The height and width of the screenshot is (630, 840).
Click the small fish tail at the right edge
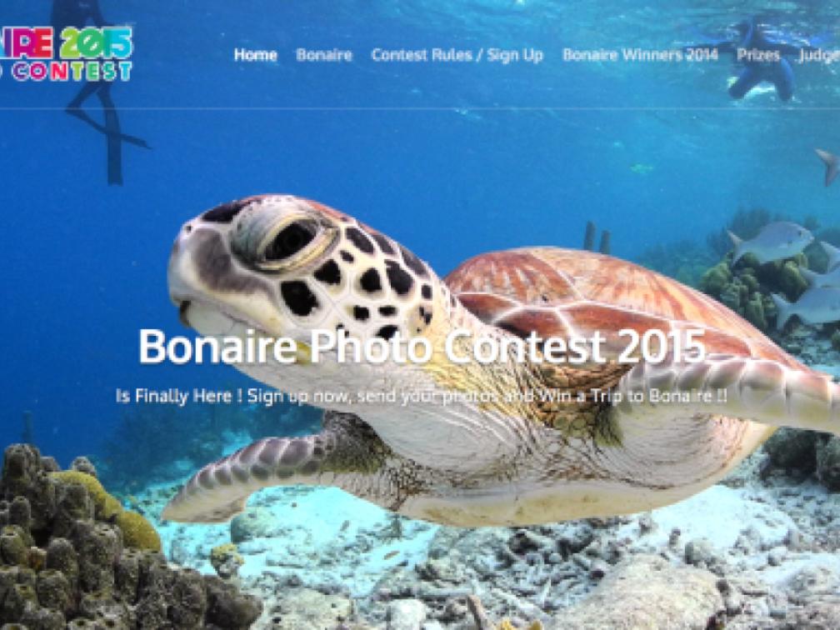pyautogui.click(x=829, y=167)
